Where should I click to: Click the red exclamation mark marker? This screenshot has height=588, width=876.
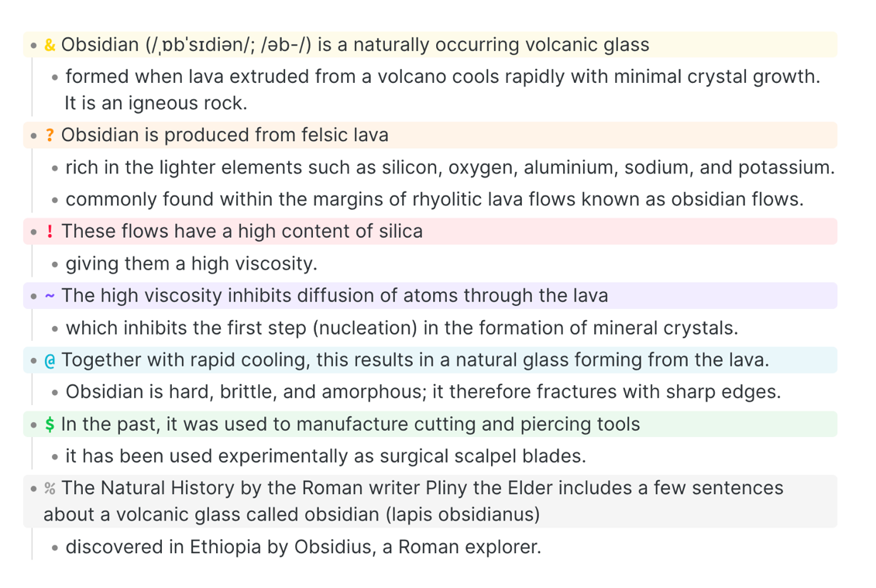pos(50,232)
